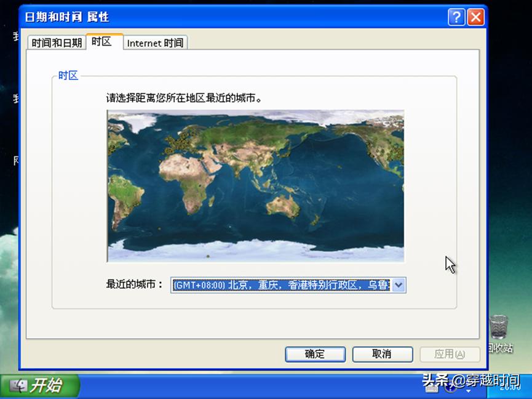Click the Help (?) button on the dialog title bar
This screenshot has height=399, width=532.
[456, 17]
